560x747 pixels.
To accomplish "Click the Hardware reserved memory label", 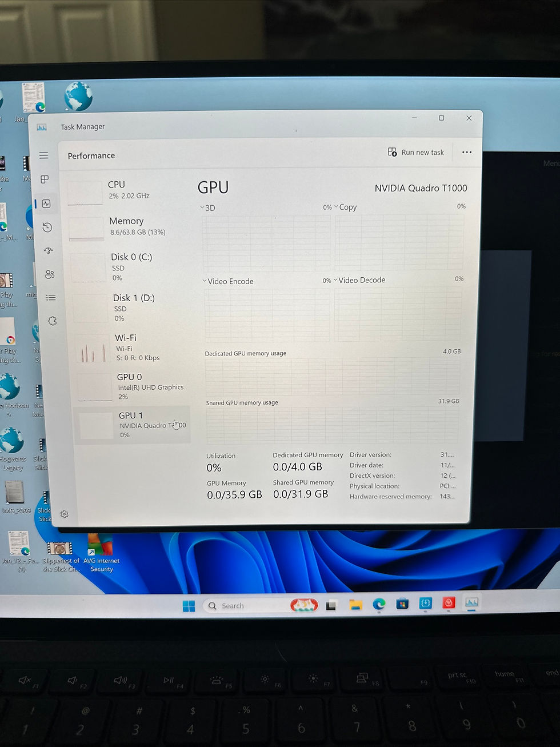I will click(391, 497).
